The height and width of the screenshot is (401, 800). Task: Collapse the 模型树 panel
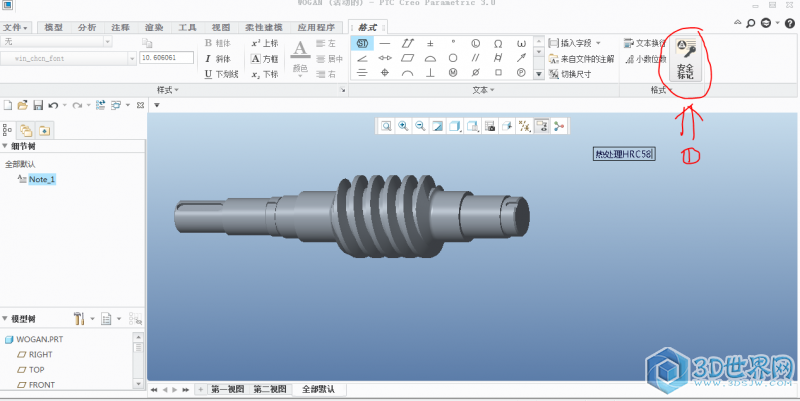click(5, 319)
